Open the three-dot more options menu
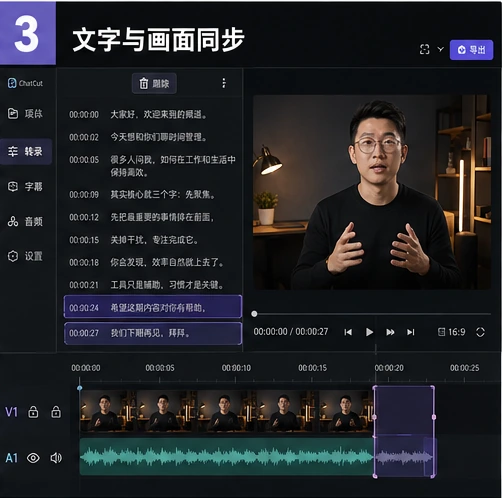502x498 pixels. (x=224, y=83)
